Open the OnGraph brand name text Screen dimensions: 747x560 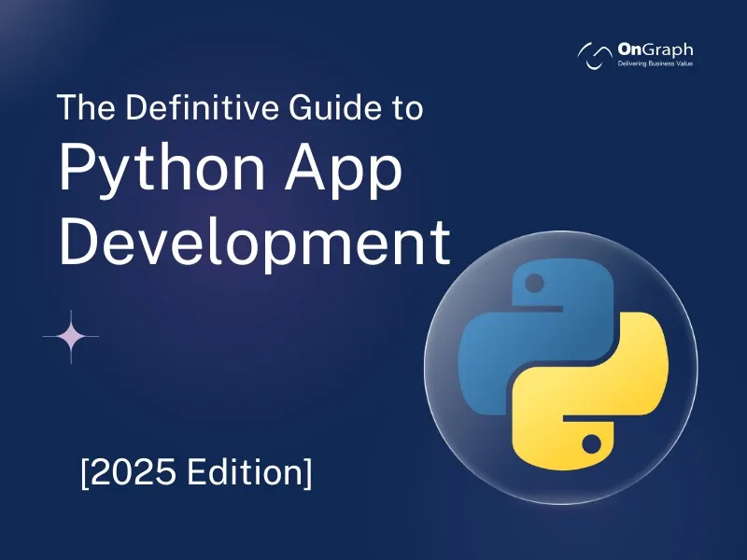655,49
